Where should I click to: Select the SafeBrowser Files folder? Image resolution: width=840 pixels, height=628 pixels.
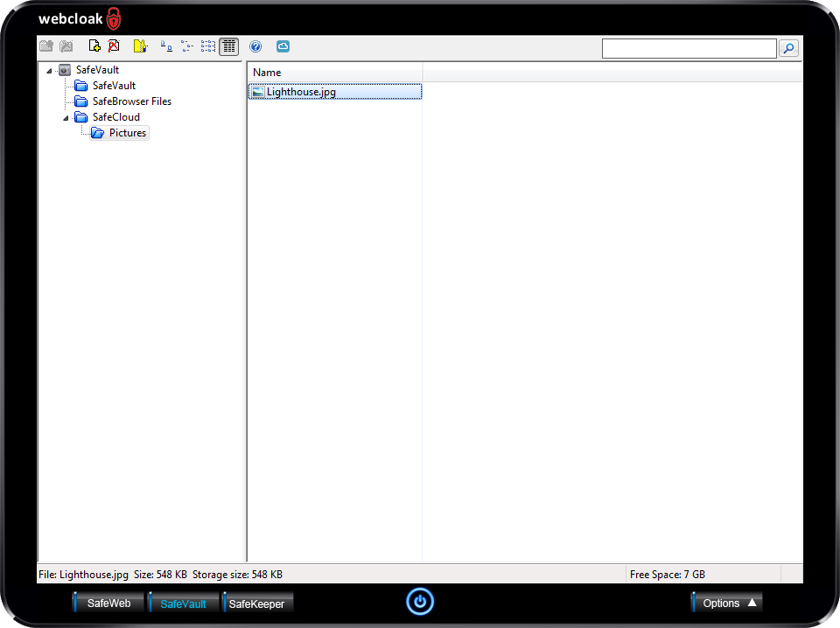click(x=131, y=101)
